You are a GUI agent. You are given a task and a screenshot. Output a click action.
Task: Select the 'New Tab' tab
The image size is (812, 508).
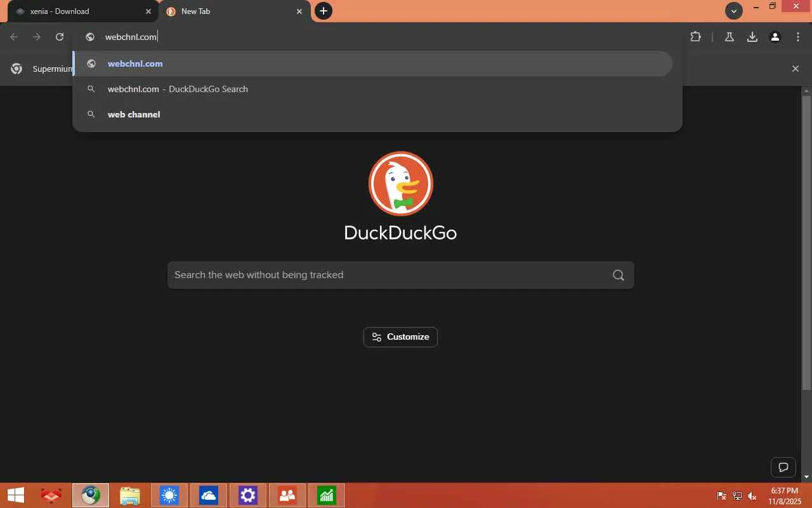[x=235, y=11]
